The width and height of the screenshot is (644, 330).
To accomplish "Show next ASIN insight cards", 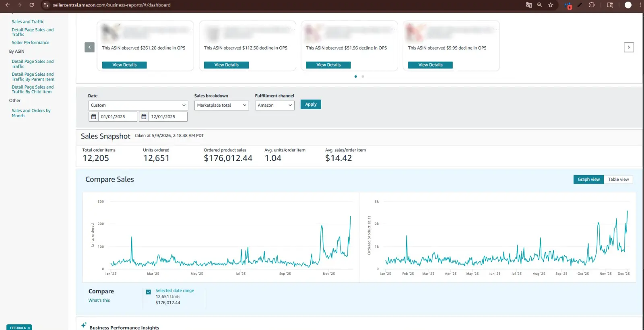I will pos(629,47).
